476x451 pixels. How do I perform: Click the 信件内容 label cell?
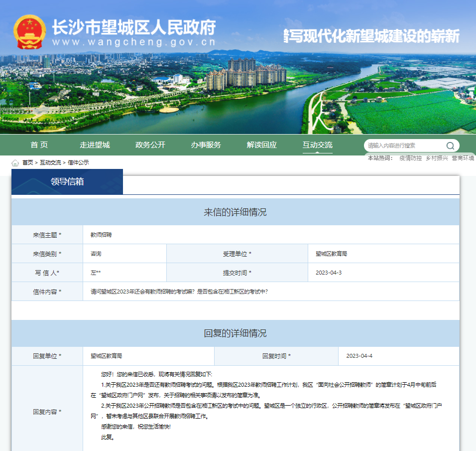click(47, 292)
